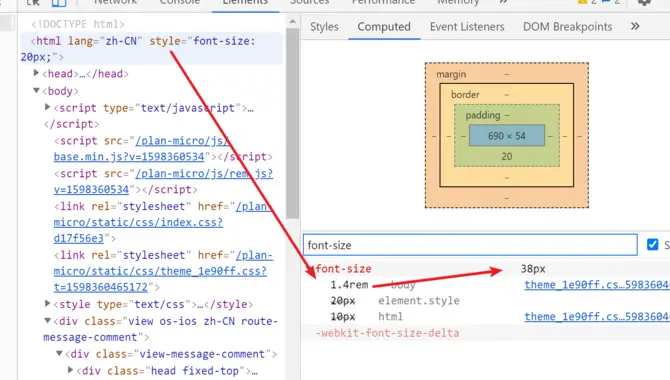Select the message-comment class text line
The height and width of the screenshot is (380, 670).
click(96, 337)
